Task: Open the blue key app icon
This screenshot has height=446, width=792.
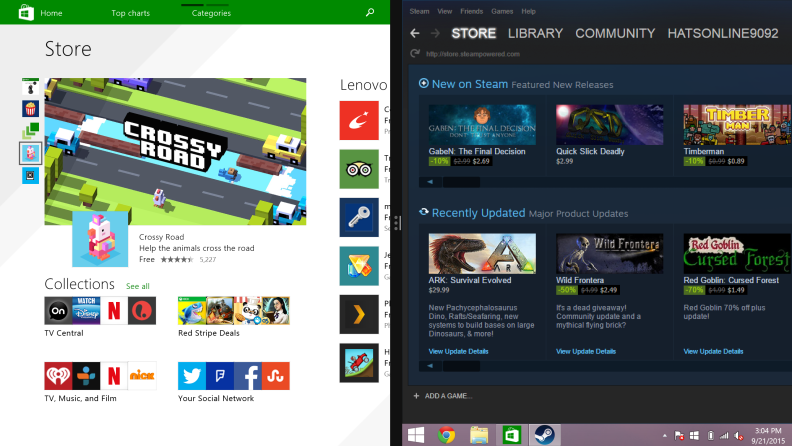Action: [x=359, y=217]
